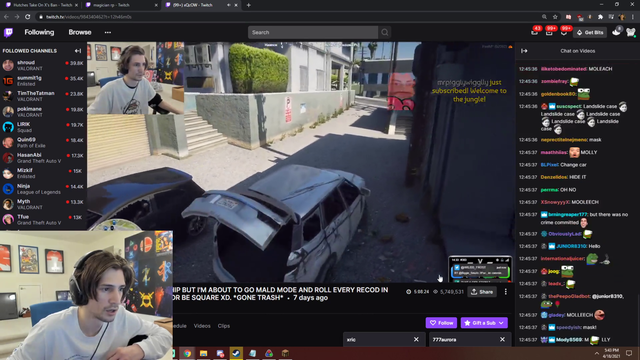Close the xric whisper window
Viewport: 640px width, 360px height.
click(416, 340)
